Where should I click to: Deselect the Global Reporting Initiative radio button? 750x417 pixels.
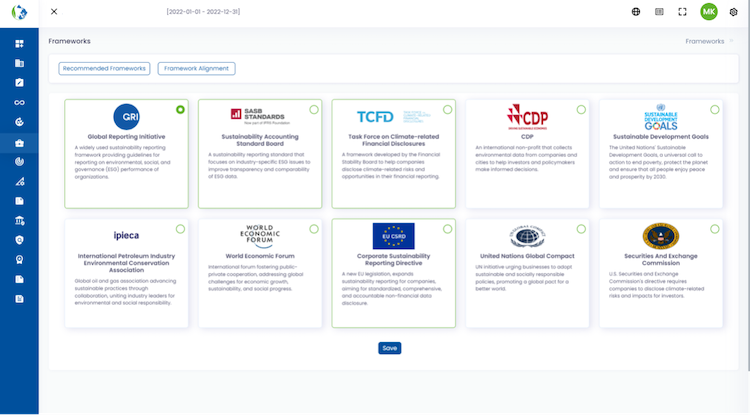tap(180, 110)
